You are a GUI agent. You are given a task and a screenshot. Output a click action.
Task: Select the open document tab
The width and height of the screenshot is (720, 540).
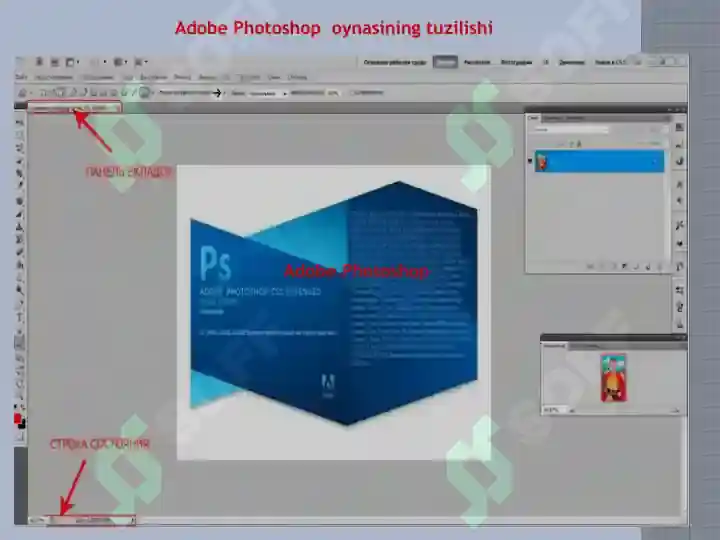click(x=74, y=108)
